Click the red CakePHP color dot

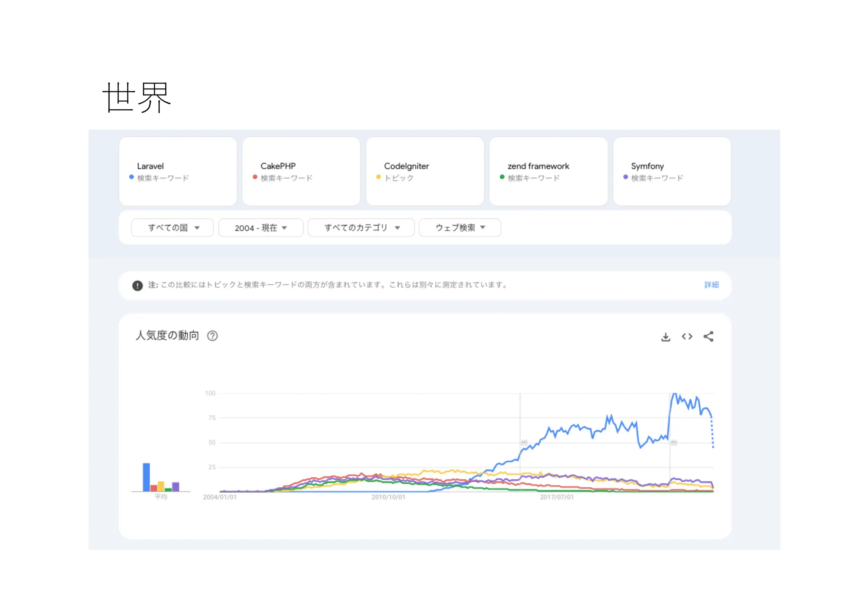(x=255, y=177)
